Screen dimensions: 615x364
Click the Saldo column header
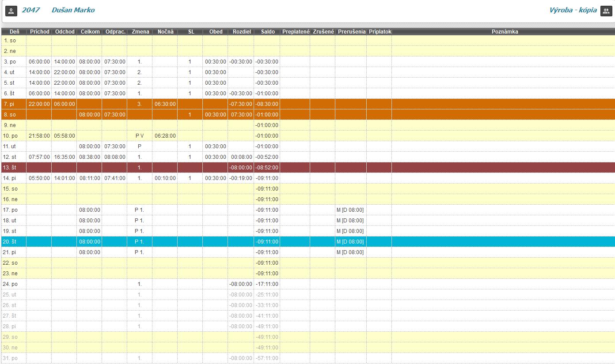click(267, 32)
